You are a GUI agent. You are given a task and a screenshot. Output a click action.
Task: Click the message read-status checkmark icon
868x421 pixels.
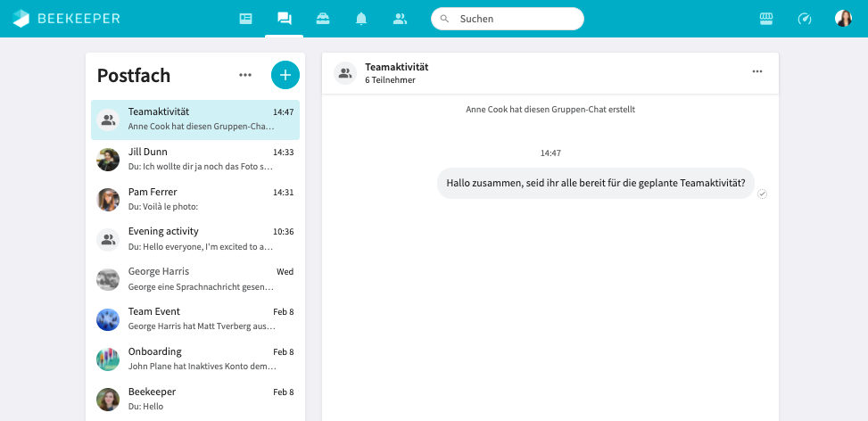click(762, 194)
